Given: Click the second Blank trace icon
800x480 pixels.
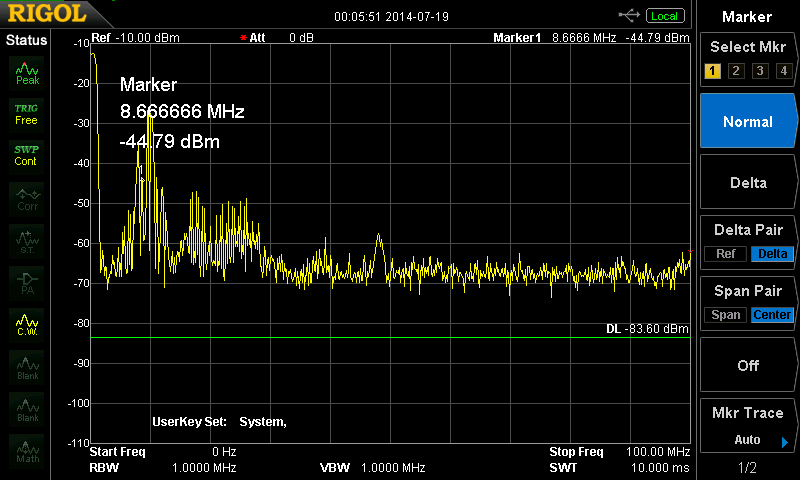Looking at the screenshot, I should (27, 410).
